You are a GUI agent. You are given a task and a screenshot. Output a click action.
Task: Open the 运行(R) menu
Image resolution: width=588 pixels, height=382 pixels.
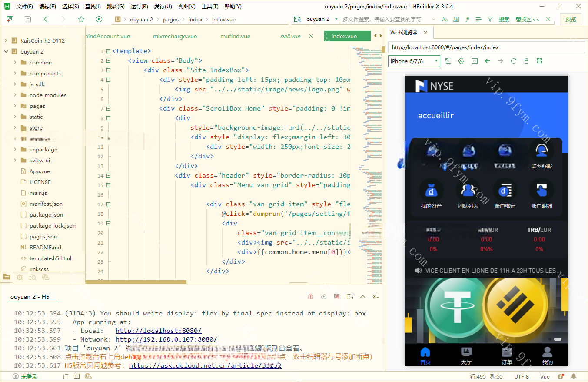(x=139, y=7)
